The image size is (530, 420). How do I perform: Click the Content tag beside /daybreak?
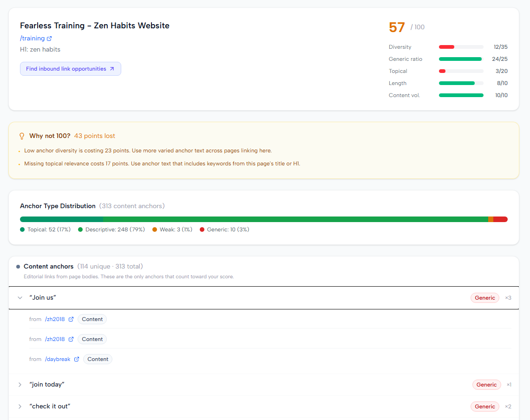(98, 359)
